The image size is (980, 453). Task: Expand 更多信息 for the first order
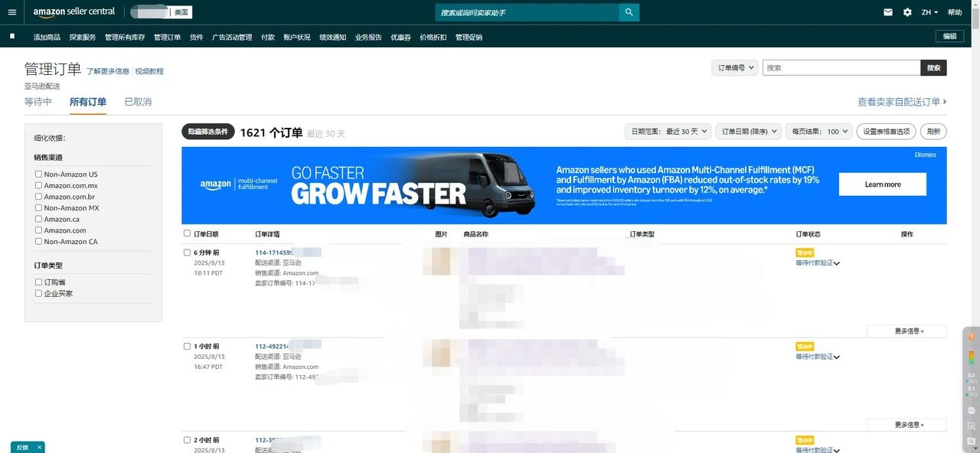click(909, 331)
